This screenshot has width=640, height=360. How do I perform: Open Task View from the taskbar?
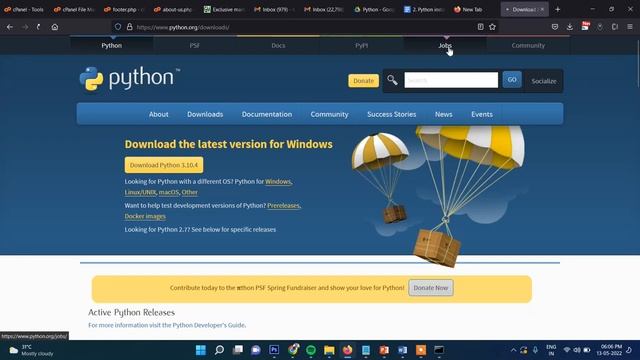(238, 350)
